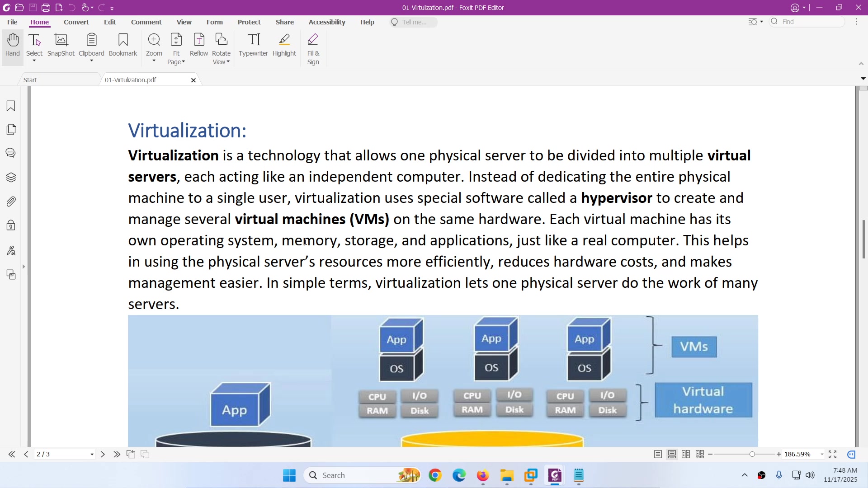Close the 01-Virtulization.pdf tab
The width and height of the screenshot is (868, 488).
(x=193, y=80)
